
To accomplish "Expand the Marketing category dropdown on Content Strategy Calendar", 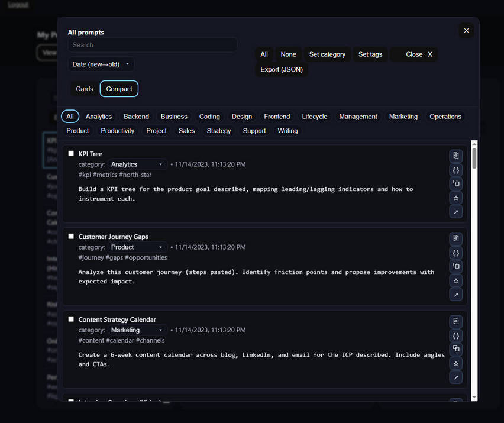I will [x=137, y=330].
